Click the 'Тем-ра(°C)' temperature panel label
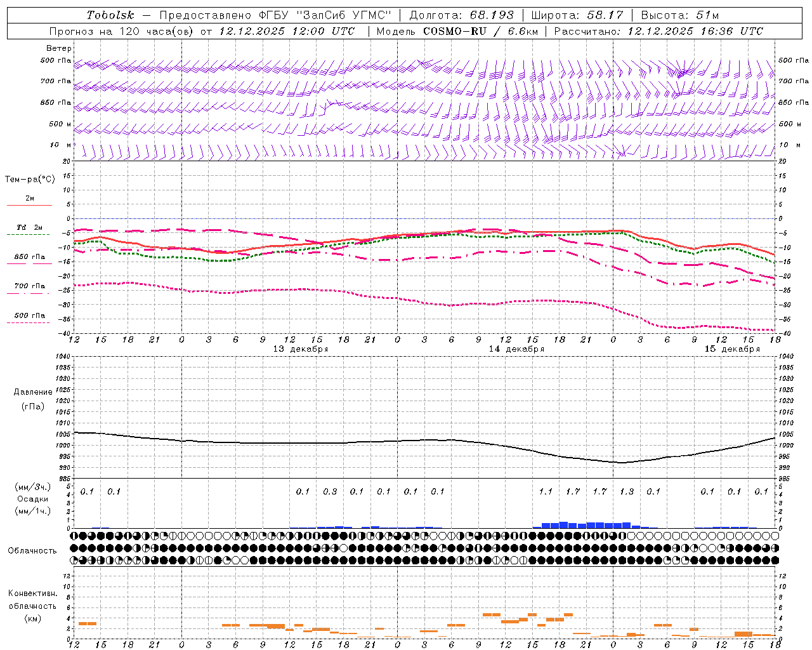This screenshot has height=650, width=812. point(30,180)
